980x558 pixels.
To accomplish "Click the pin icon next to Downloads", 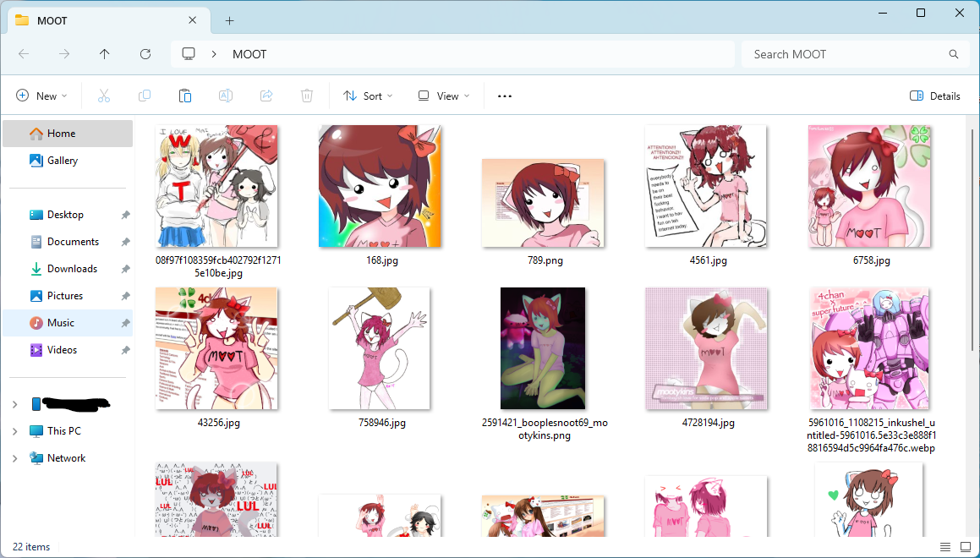I will [125, 269].
